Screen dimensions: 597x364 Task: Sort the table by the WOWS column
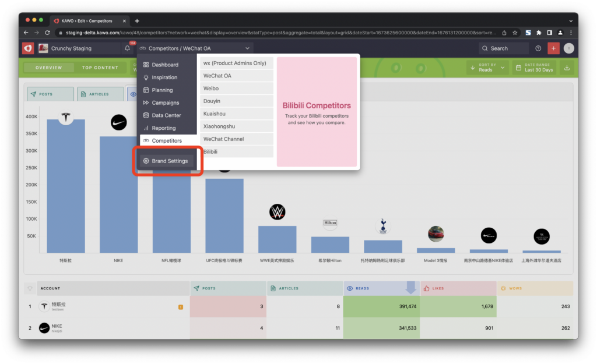[535, 288]
